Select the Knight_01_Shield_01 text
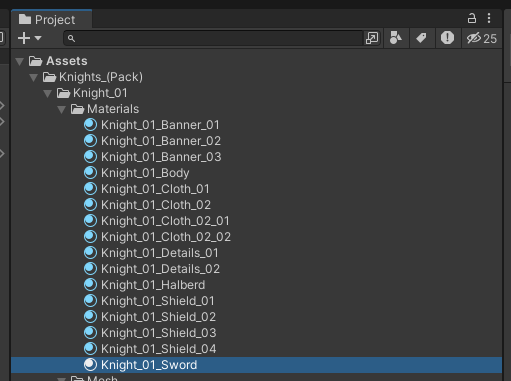Screen dimensions: 511x381 (x=158, y=301)
